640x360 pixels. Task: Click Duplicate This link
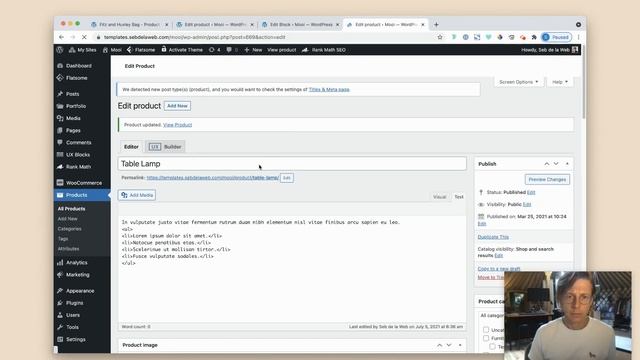pos(493,237)
